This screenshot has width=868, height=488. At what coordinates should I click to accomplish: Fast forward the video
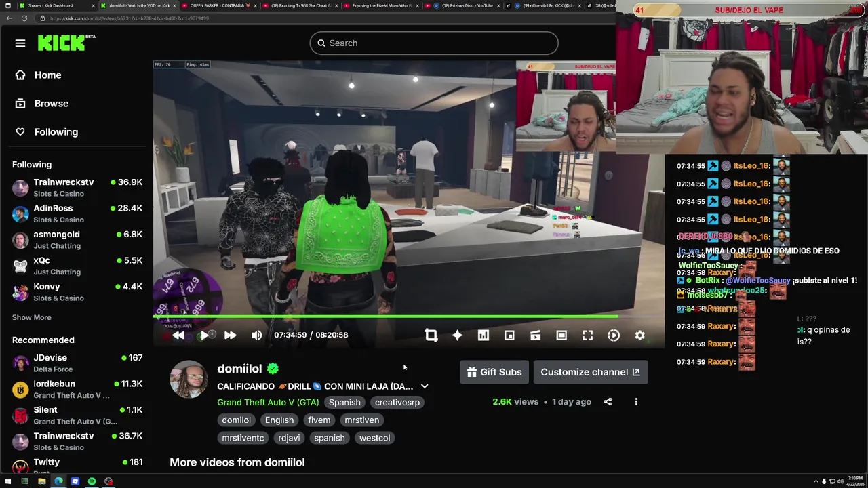pos(230,335)
